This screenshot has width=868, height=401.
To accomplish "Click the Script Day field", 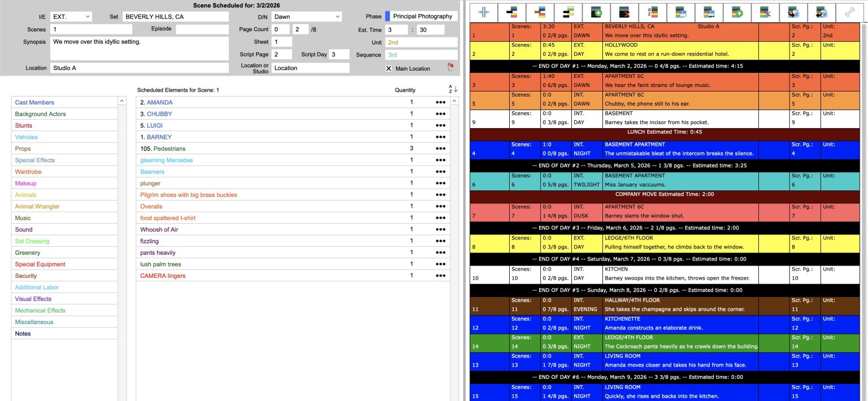I will pos(340,54).
